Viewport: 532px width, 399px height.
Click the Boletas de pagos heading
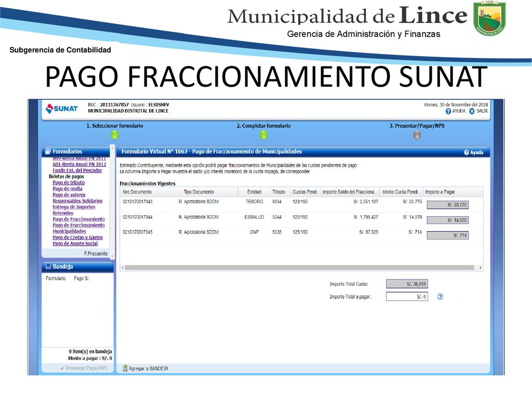pyautogui.click(x=66, y=177)
